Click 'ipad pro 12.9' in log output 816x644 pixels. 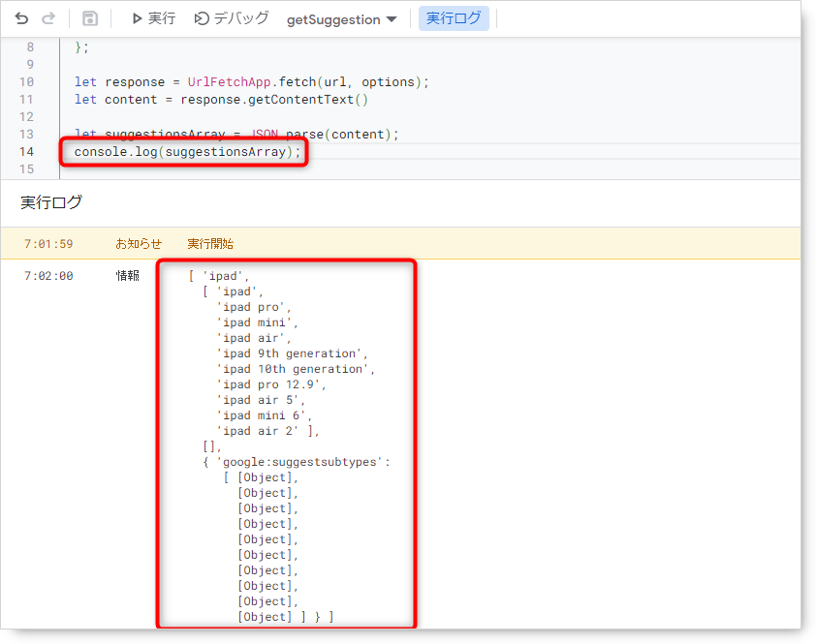[x=268, y=384]
